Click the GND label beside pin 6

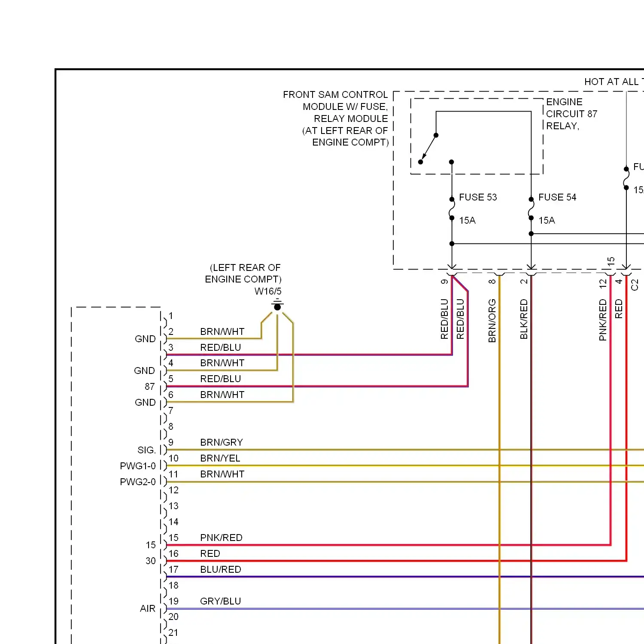tap(145, 402)
